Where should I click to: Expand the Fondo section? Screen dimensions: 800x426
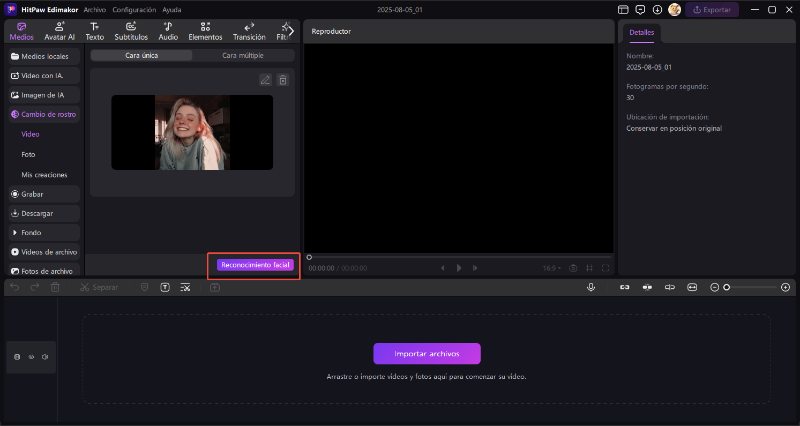point(44,232)
